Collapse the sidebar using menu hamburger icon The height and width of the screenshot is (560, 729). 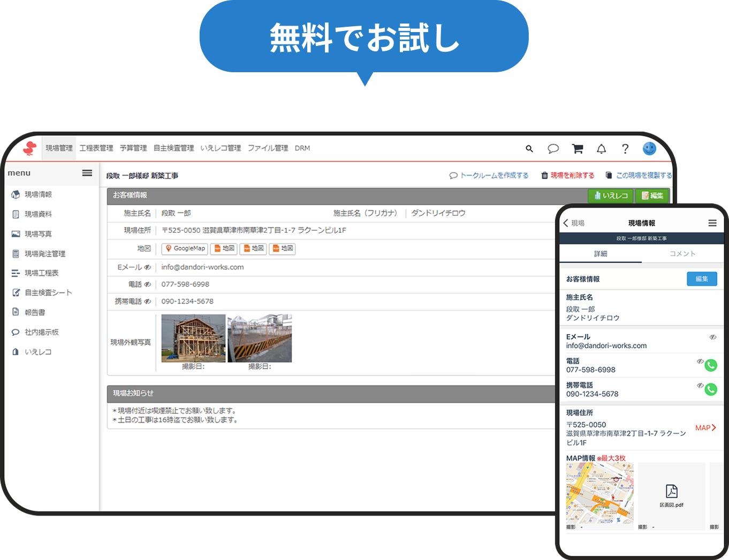tap(87, 173)
